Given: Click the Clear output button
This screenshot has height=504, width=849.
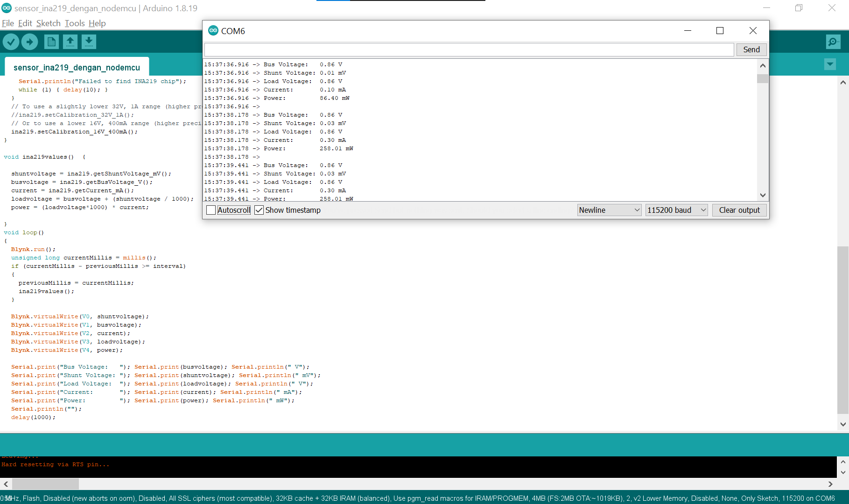Looking at the screenshot, I should point(739,210).
